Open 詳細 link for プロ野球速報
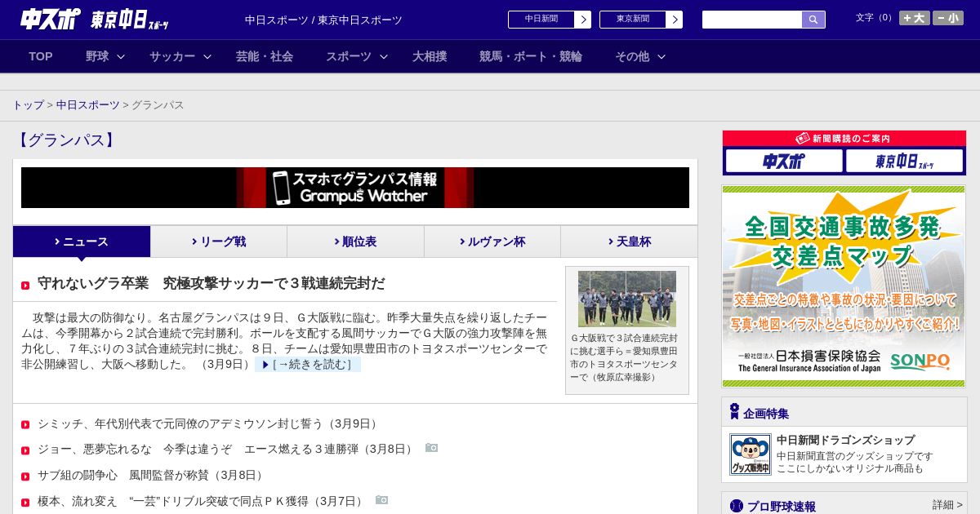This screenshot has height=514, width=980. pyautogui.click(x=947, y=505)
